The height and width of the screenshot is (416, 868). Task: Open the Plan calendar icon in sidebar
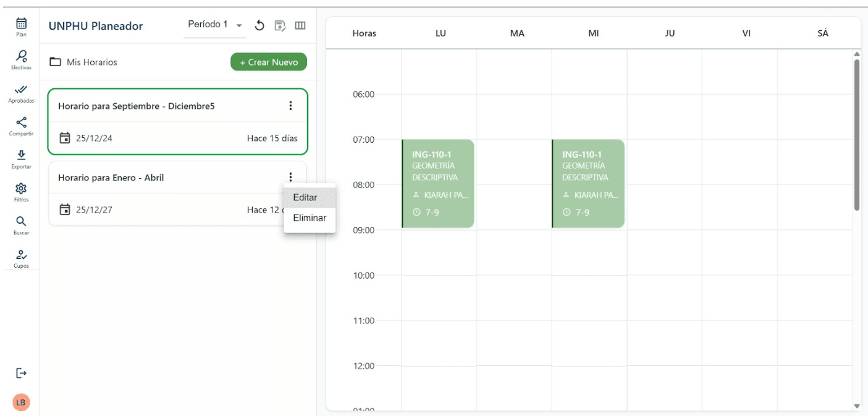coord(21,23)
